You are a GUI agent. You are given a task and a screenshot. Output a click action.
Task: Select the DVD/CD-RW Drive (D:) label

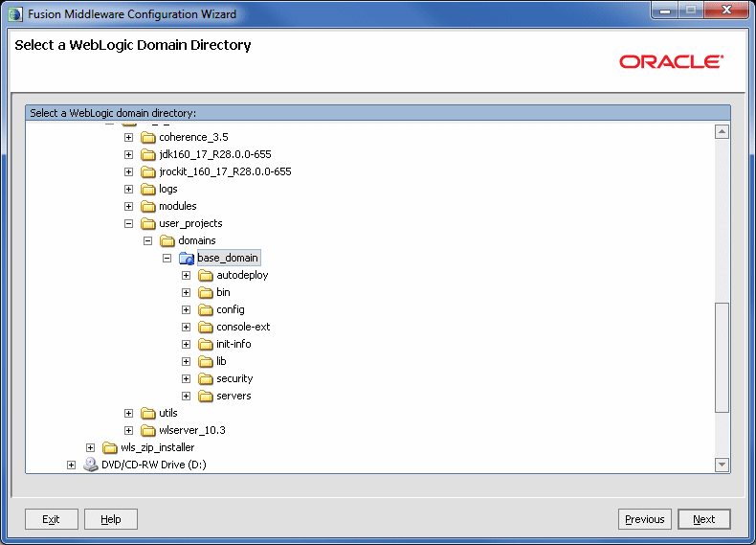(154, 465)
